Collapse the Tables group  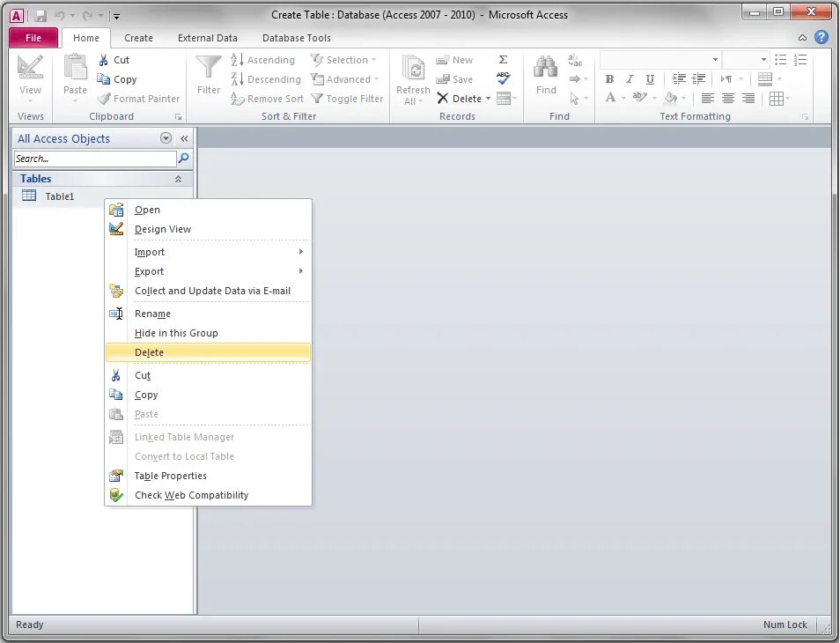pyautogui.click(x=178, y=179)
